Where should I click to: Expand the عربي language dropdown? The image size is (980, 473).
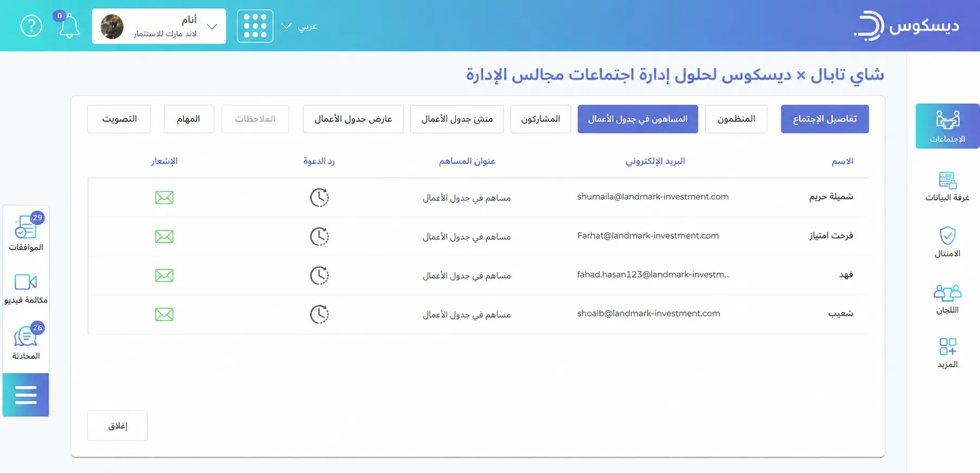pyautogui.click(x=300, y=26)
